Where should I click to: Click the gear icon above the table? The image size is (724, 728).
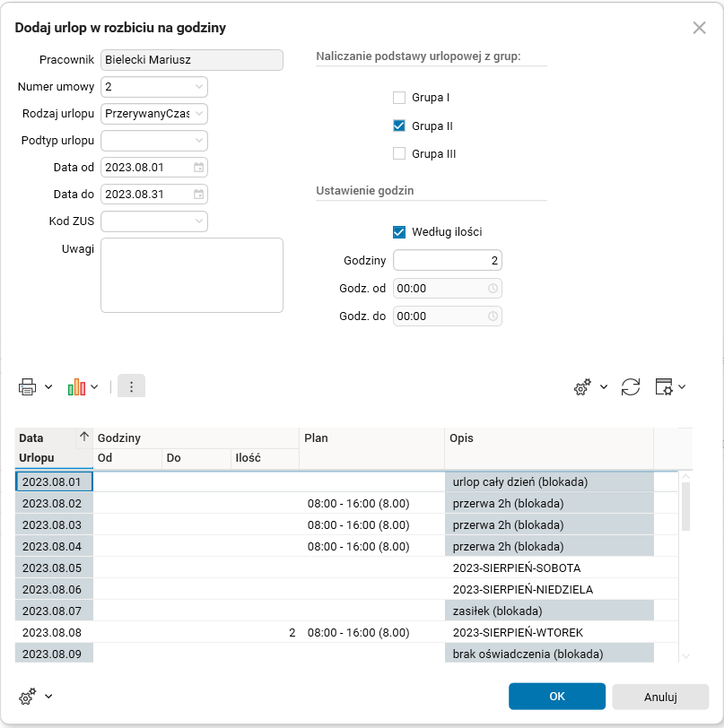pyautogui.click(x=583, y=386)
